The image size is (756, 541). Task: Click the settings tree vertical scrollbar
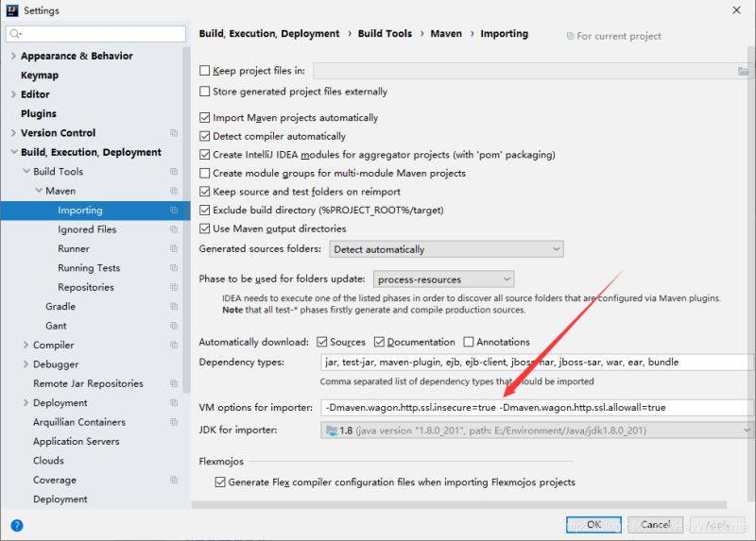pos(186,219)
